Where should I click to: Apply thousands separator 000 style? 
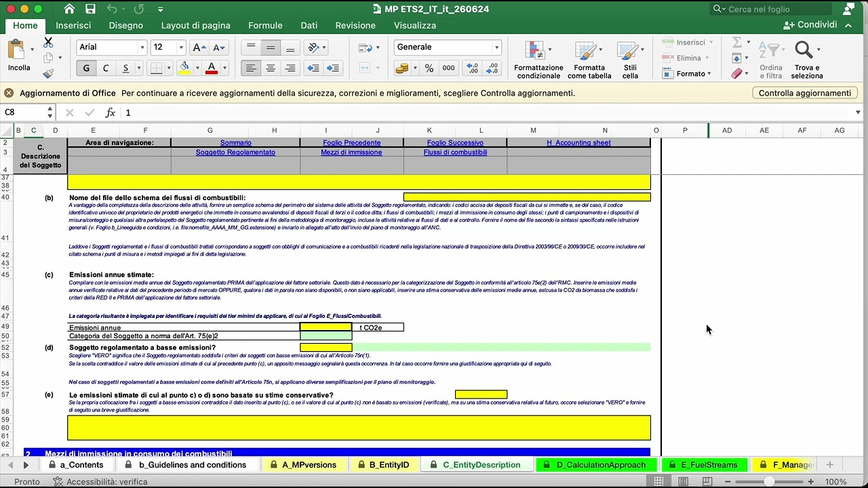click(448, 68)
